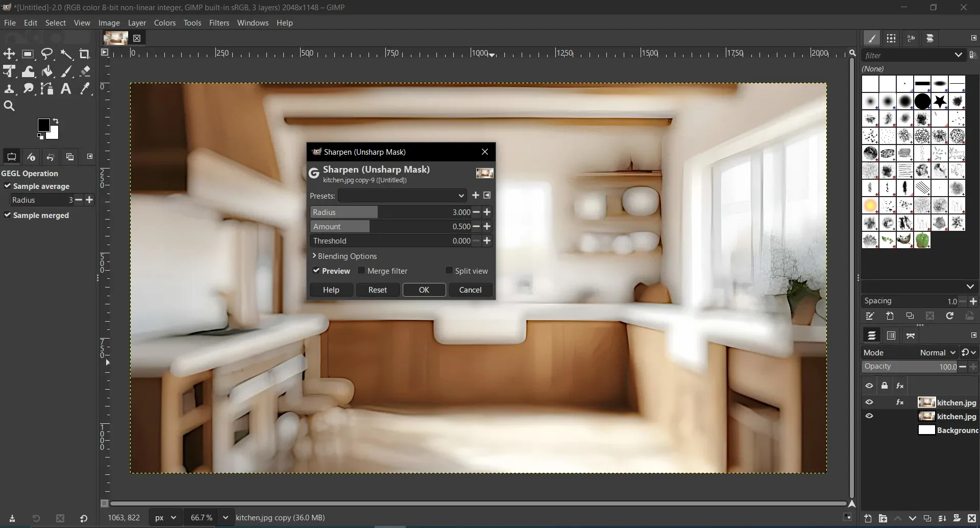Select the Color Picker eyedropper tool

85,89
